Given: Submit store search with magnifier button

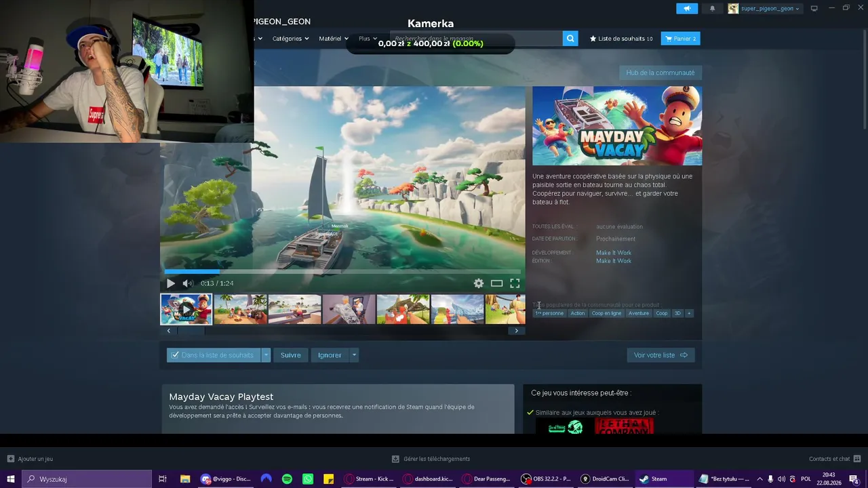Looking at the screenshot, I should click(571, 39).
